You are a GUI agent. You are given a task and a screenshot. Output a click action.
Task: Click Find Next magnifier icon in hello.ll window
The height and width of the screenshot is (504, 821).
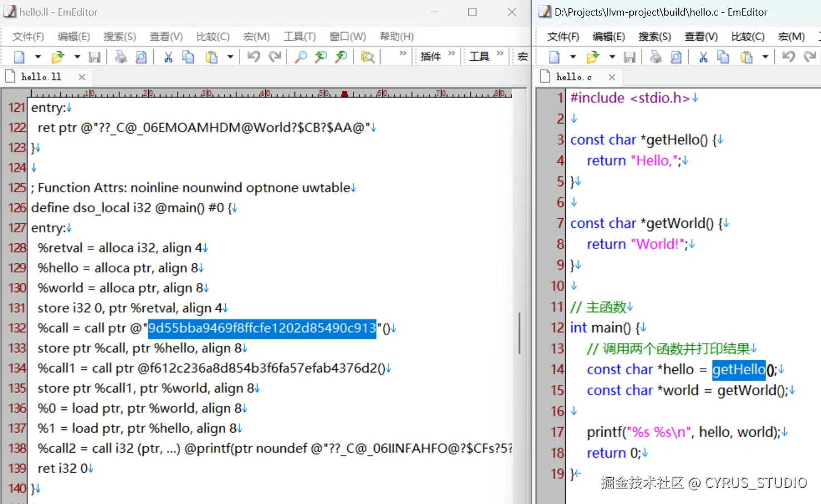coord(341,57)
